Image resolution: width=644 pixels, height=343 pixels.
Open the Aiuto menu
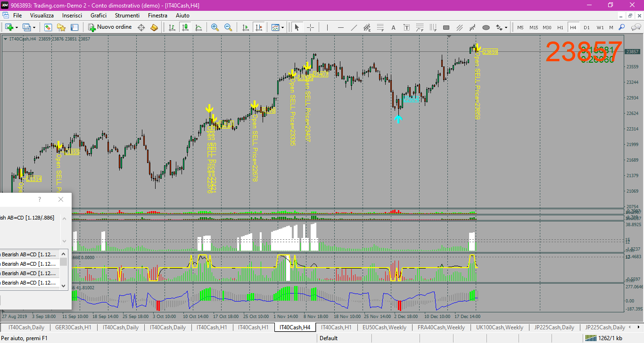182,16
